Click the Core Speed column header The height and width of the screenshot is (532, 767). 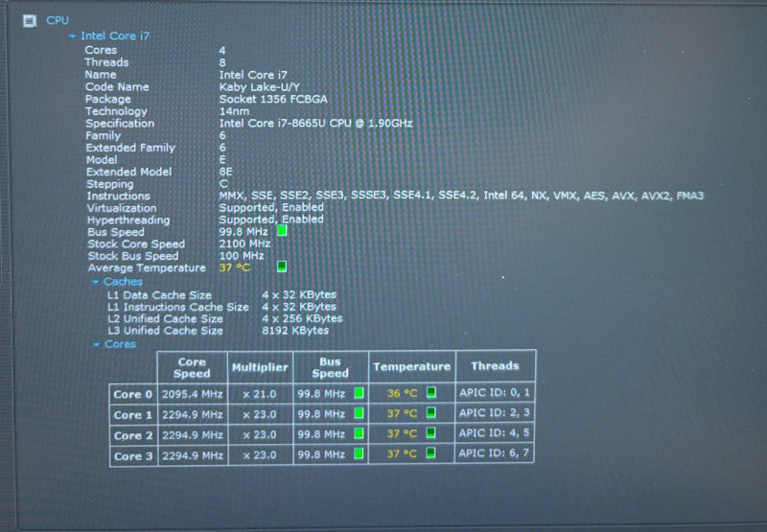pos(192,367)
